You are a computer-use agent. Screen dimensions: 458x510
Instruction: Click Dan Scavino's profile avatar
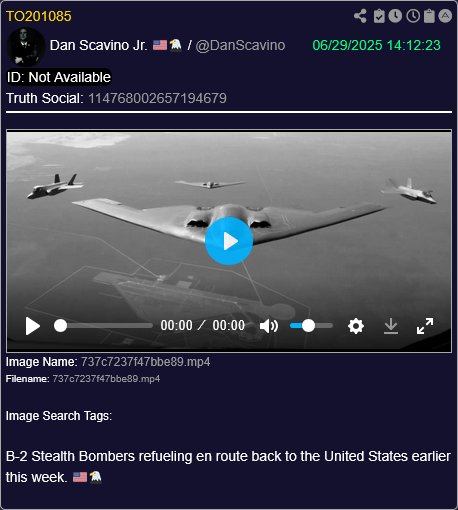pyautogui.click(x=26, y=47)
